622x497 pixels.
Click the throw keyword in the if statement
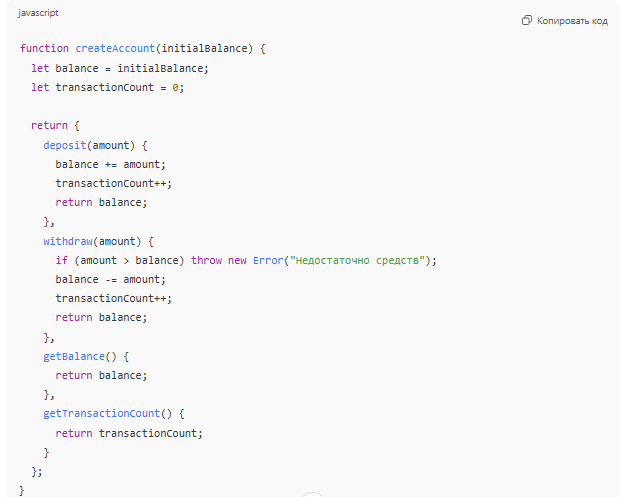click(206, 260)
